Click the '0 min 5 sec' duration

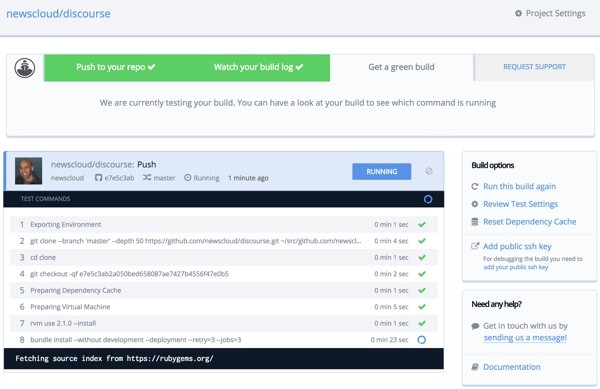(391, 307)
